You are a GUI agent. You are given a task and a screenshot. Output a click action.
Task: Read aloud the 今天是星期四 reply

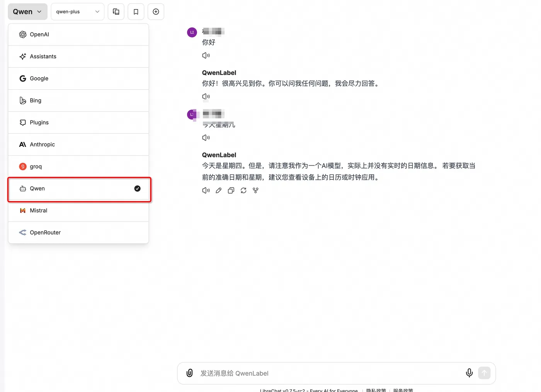206,190
